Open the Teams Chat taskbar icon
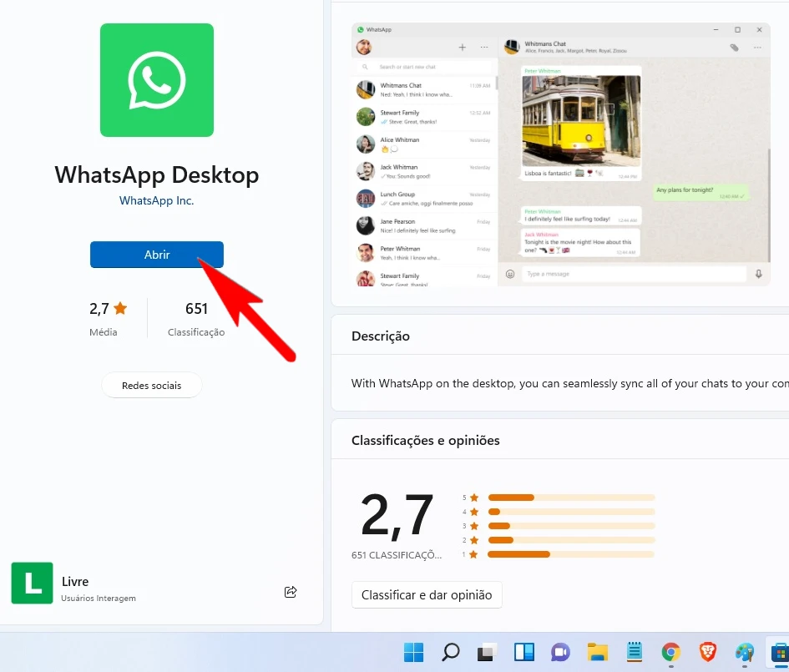This screenshot has width=789, height=672. [560, 653]
